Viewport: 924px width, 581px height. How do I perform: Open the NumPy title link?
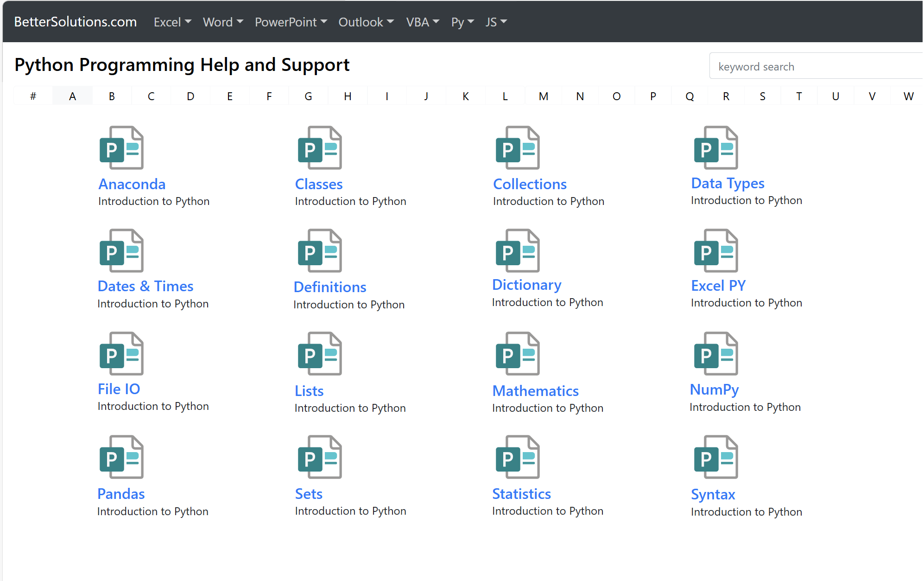[714, 390]
